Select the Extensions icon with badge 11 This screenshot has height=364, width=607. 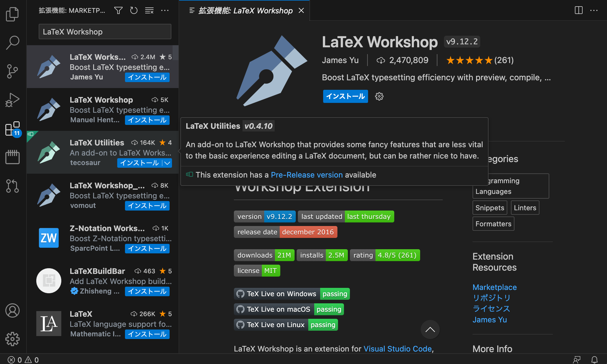[12, 128]
